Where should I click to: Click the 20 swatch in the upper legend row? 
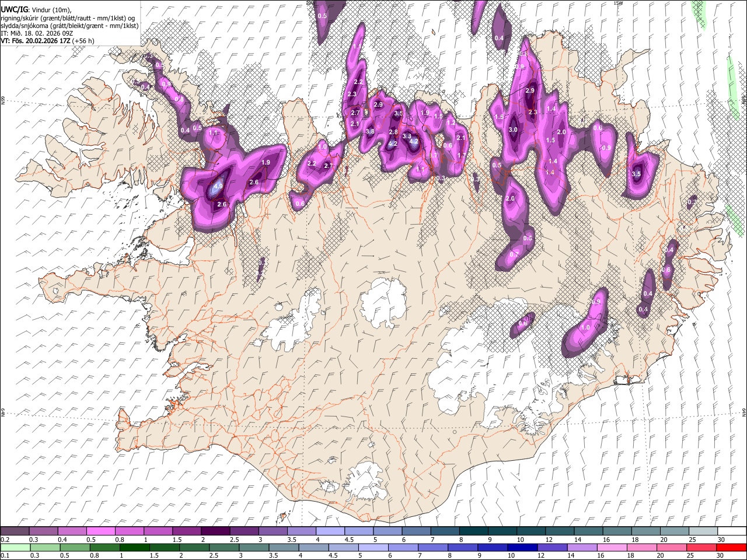pos(674,531)
